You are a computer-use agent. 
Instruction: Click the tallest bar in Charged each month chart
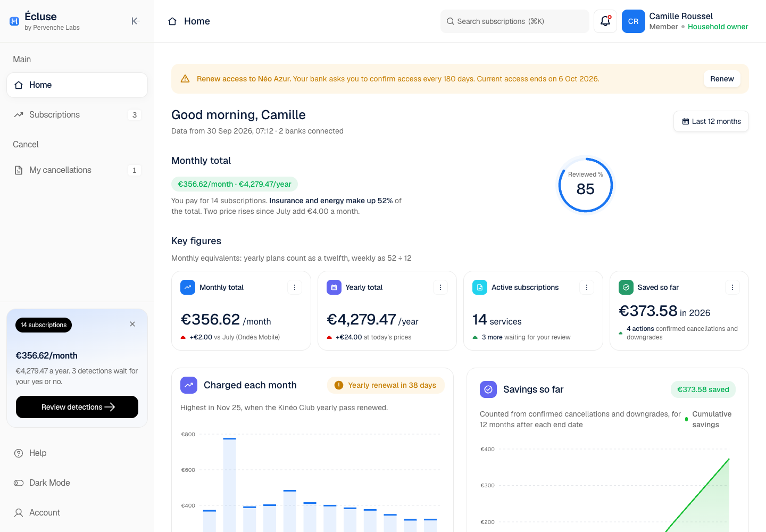[x=229, y=485]
